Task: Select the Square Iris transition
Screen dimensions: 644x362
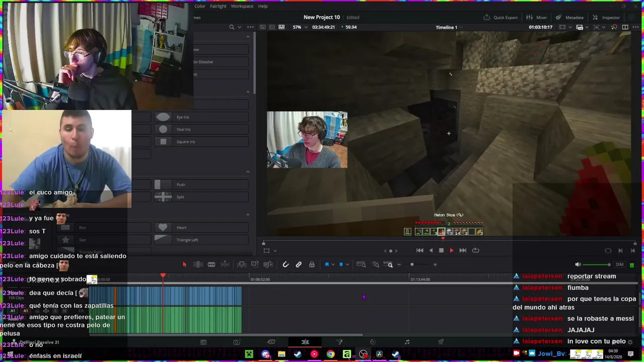Action: coord(201,142)
